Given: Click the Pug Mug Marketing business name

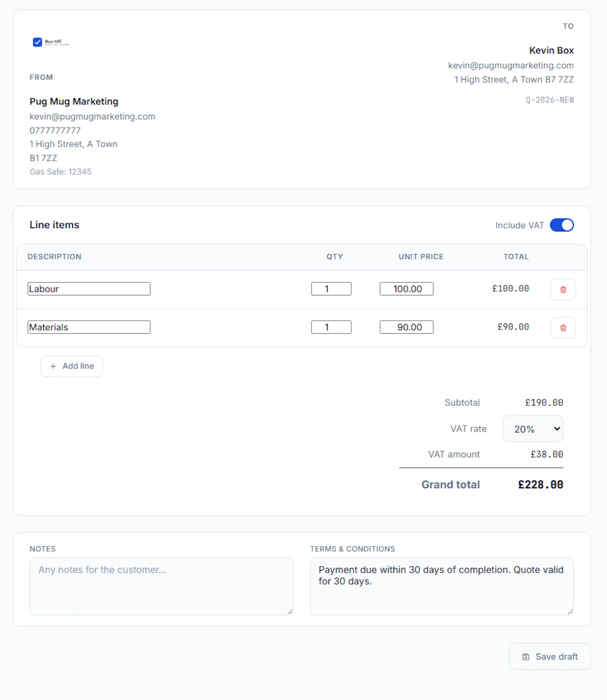Looking at the screenshot, I should coord(74,102).
